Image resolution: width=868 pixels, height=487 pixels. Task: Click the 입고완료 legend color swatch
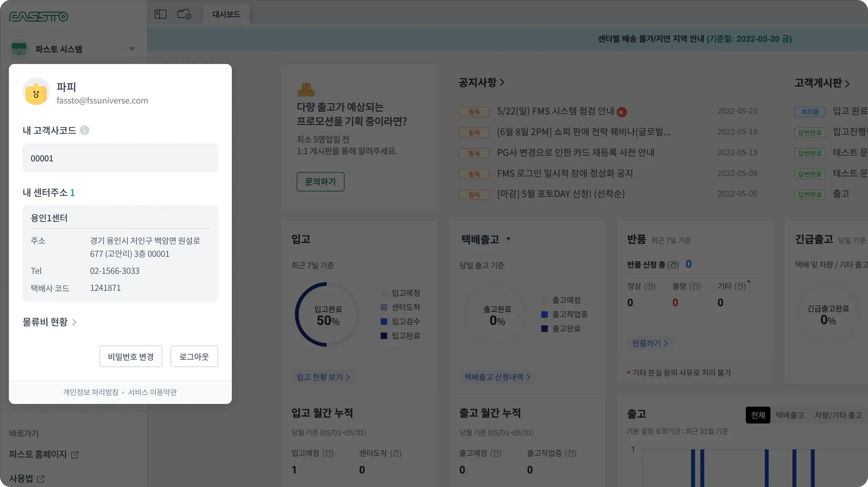tap(384, 336)
